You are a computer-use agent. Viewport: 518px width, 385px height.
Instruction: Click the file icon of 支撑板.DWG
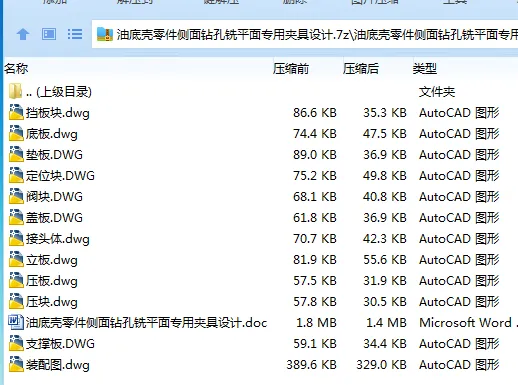[16, 343]
